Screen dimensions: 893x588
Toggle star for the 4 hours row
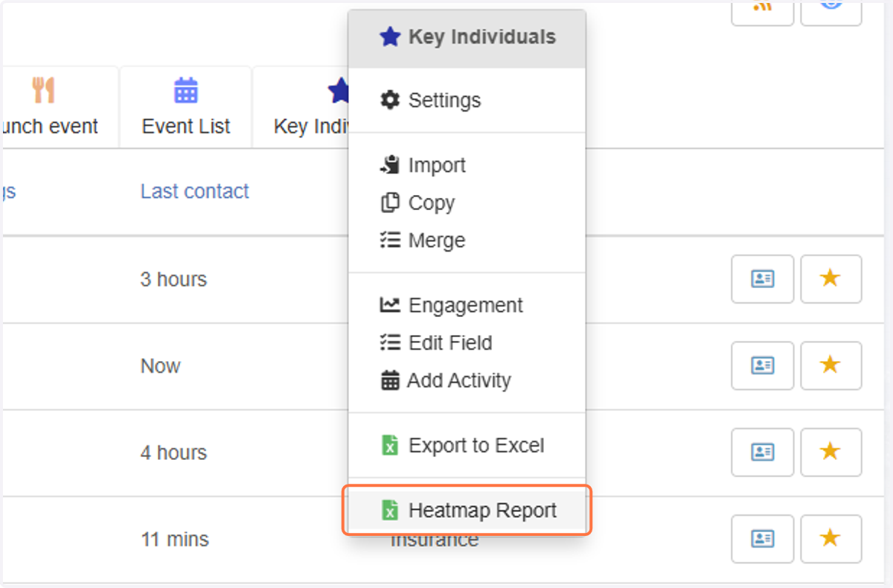coord(831,452)
